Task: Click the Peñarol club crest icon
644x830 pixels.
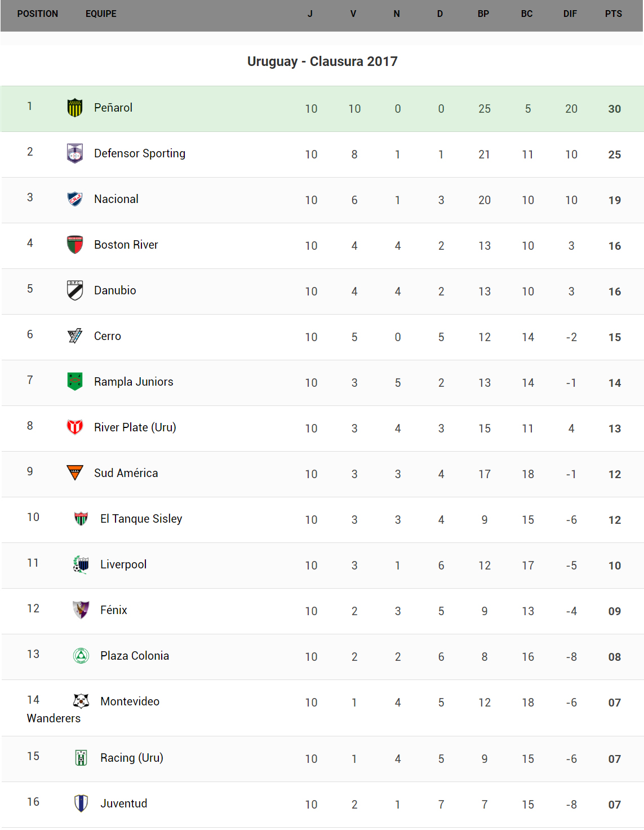Action: tap(75, 108)
